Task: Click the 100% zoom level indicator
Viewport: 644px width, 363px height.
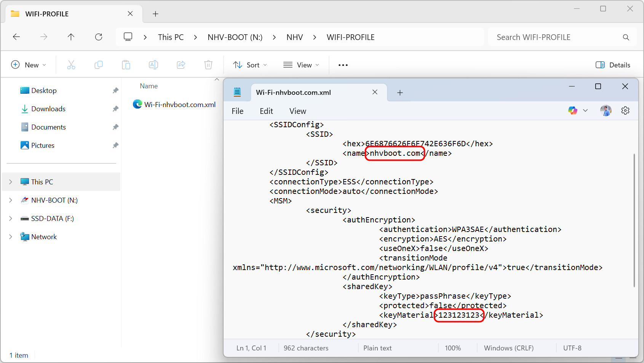Action: (452, 348)
